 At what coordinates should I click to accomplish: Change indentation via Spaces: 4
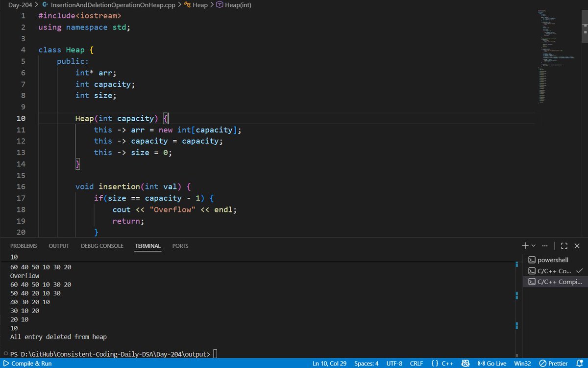pos(367,364)
